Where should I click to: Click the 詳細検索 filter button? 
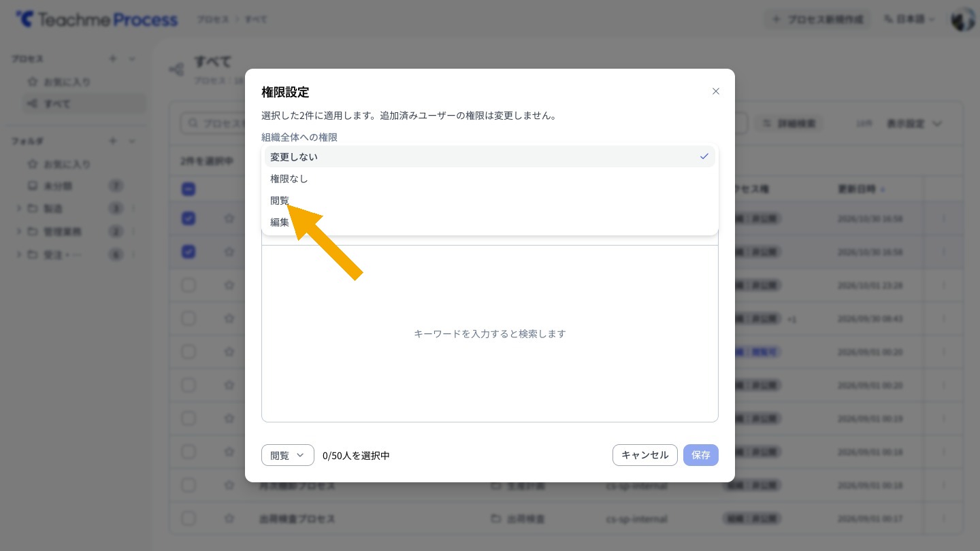(x=789, y=124)
